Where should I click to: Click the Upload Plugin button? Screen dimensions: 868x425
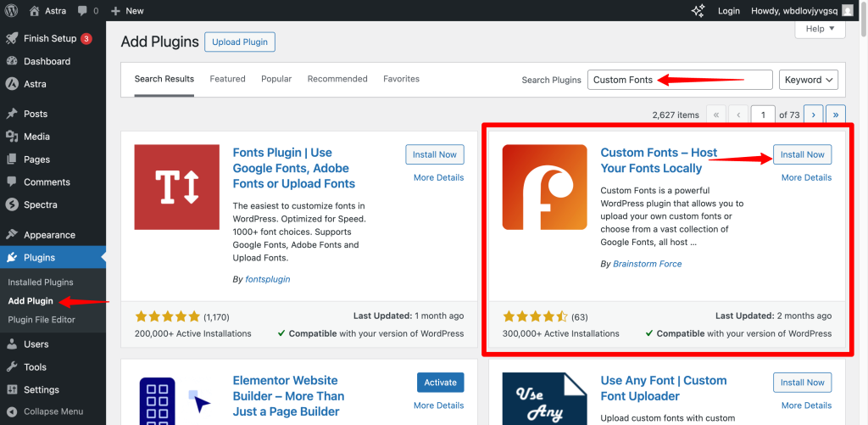click(x=240, y=42)
